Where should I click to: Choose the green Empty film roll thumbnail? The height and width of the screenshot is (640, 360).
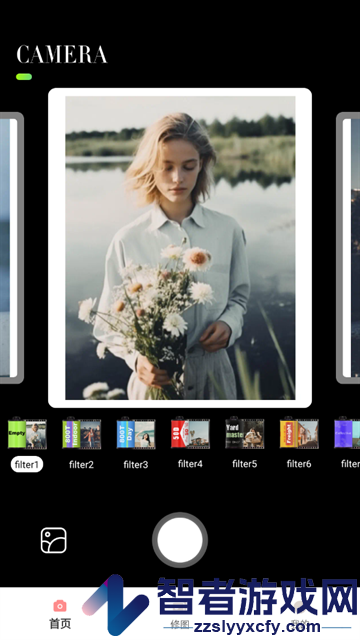tap(27, 433)
